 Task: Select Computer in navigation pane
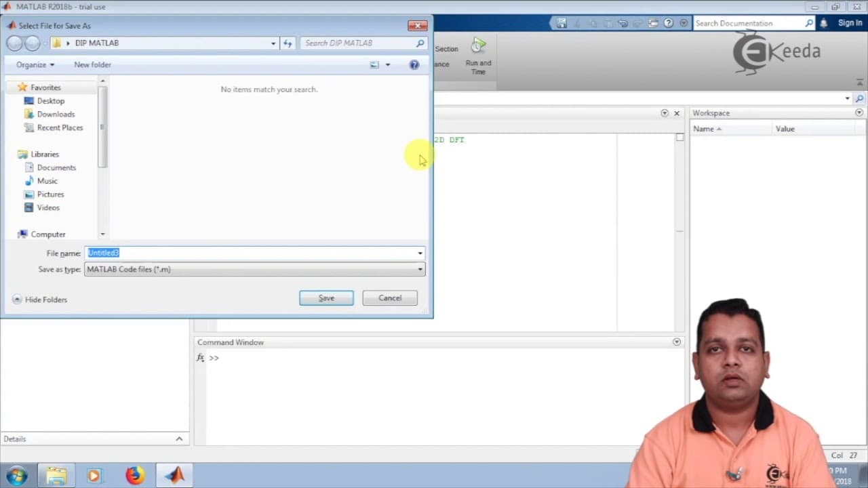tap(47, 235)
